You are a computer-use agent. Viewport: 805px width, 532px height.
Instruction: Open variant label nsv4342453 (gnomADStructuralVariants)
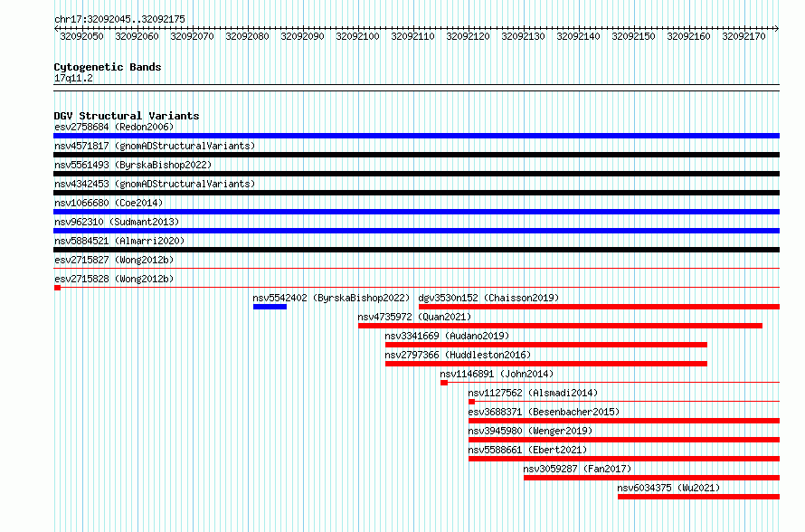[x=155, y=184]
